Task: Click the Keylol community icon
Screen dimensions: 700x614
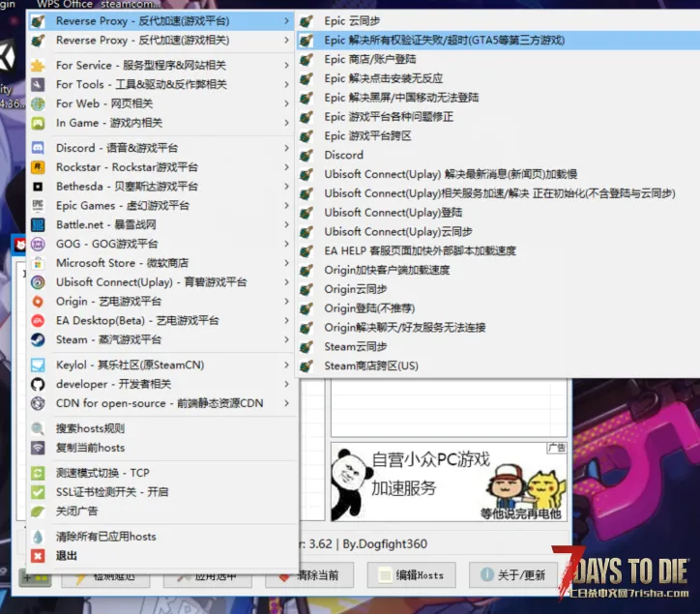Action: click(38, 365)
